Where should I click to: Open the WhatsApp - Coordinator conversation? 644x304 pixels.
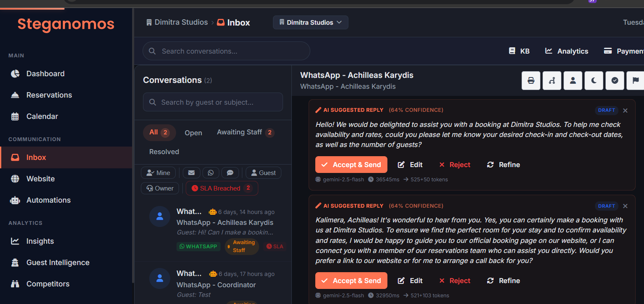(x=213, y=283)
